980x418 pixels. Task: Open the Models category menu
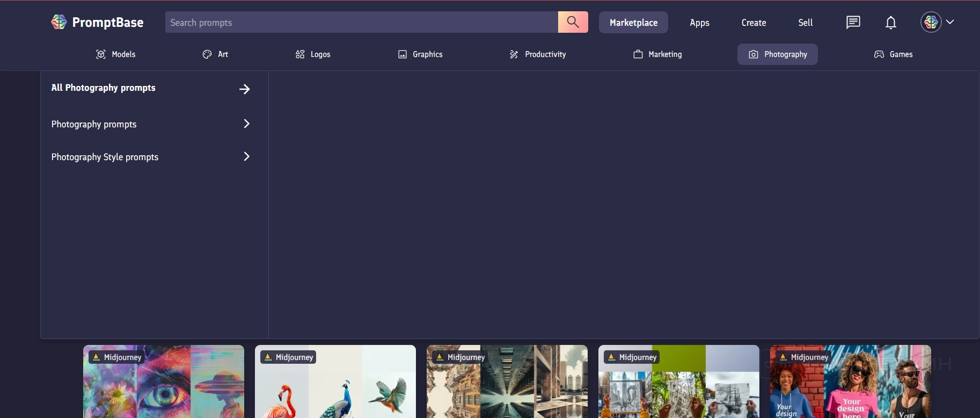[115, 54]
